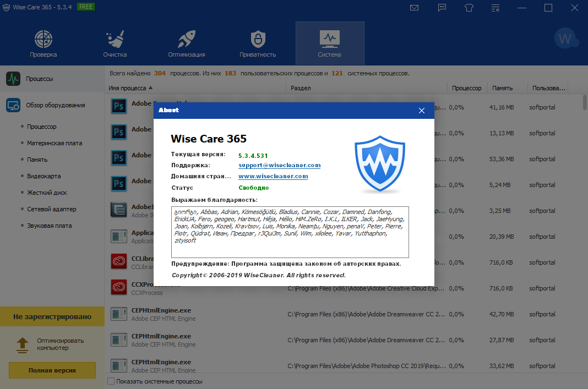The height and width of the screenshot is (389, 588).
Task: Click the FREE badge in title bar
Action: pyautogui.click(x=85, y=7)
